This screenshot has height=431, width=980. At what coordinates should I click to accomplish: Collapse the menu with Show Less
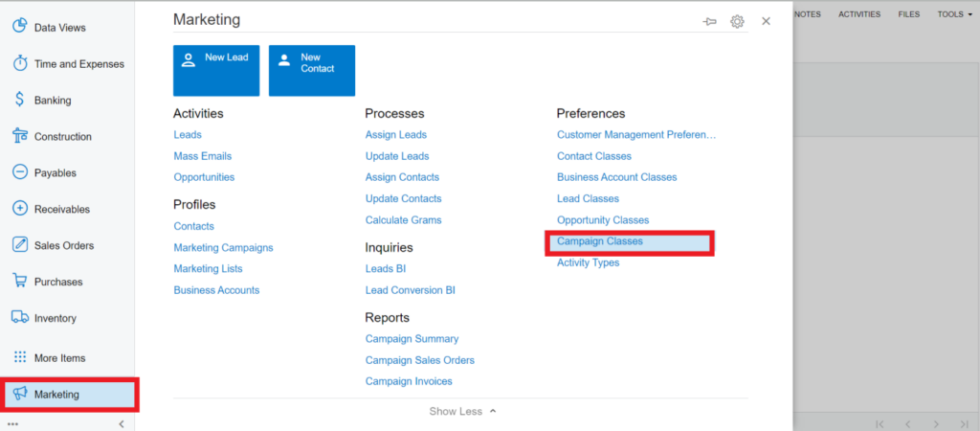pos(462,411)
